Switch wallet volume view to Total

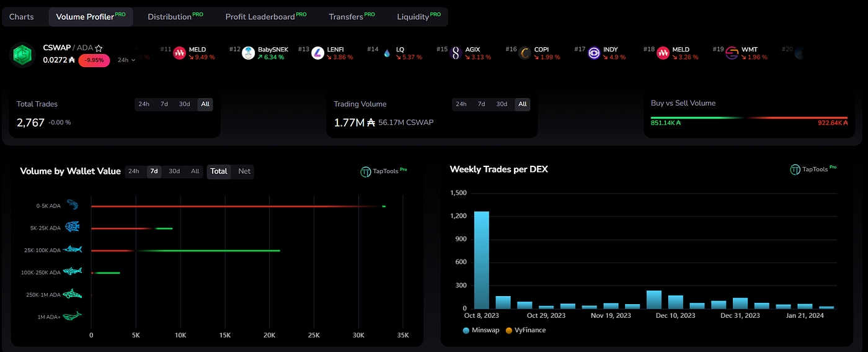tap(219, 171)
